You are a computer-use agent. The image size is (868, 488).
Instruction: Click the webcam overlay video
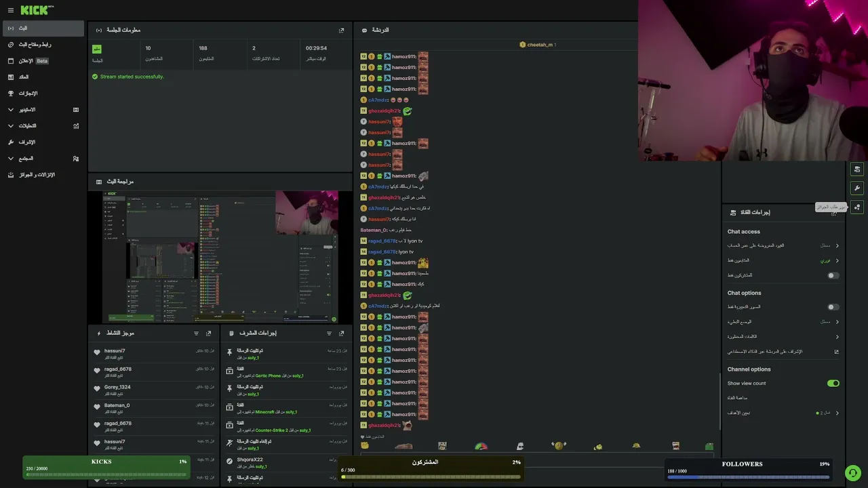pos(753,81)
